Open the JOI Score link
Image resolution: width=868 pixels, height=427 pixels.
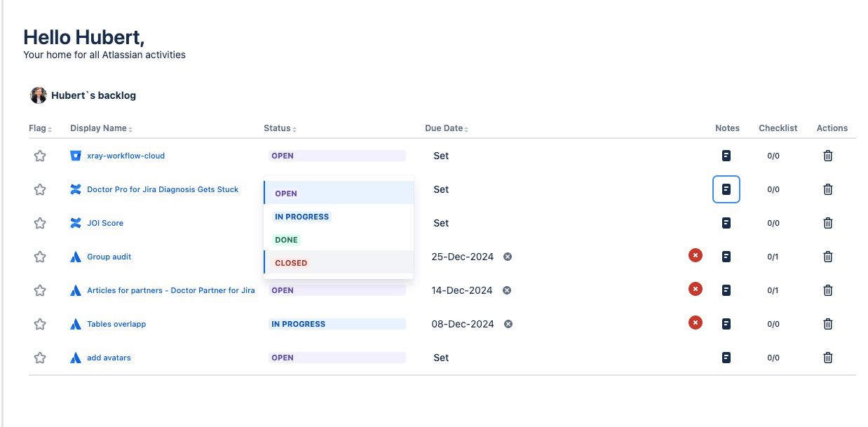tap(105, 223)
